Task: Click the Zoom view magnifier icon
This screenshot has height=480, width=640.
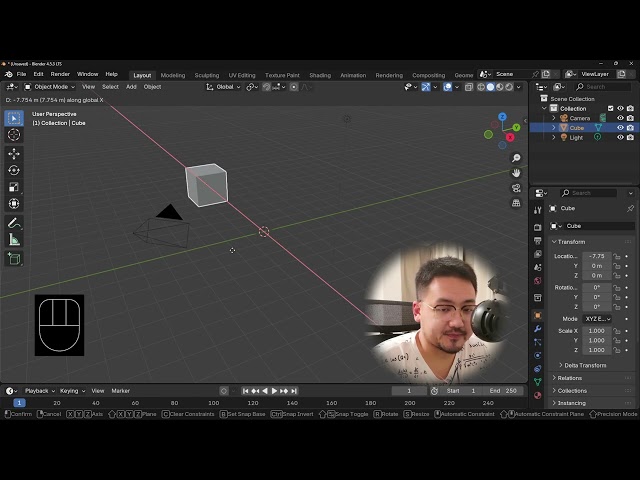Action: [516, 158]
